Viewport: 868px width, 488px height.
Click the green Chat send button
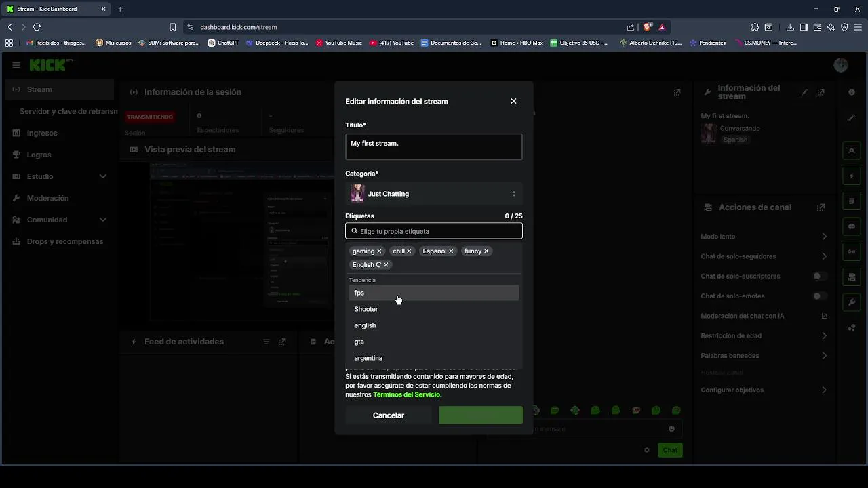pyautogui.click(x=670, y=450)
